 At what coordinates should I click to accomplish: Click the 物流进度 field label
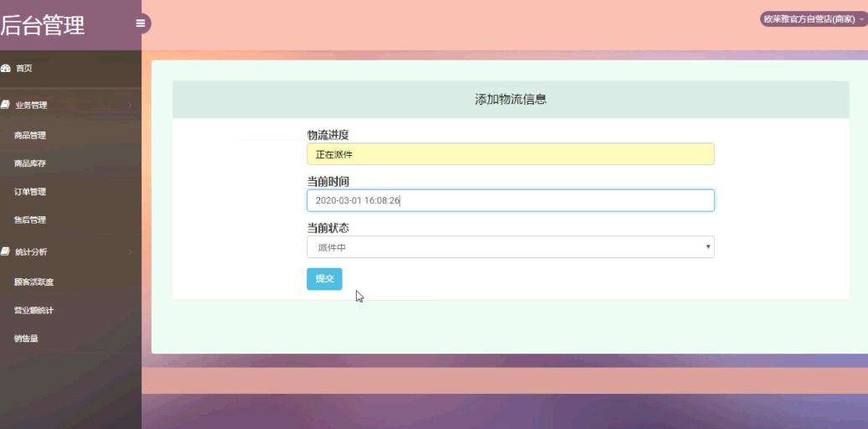pos(328,135)
